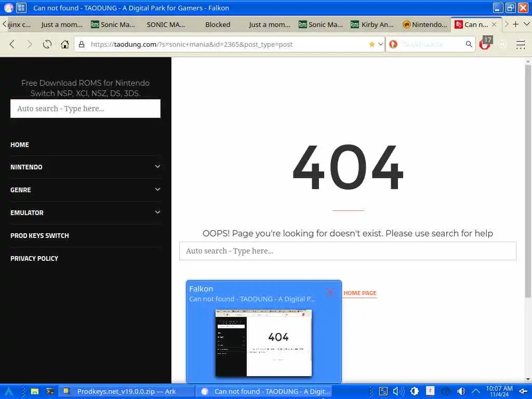The height and width of the screenshot is (399, 532).
Task: Open the browser home page
Action: click(65, 44)
